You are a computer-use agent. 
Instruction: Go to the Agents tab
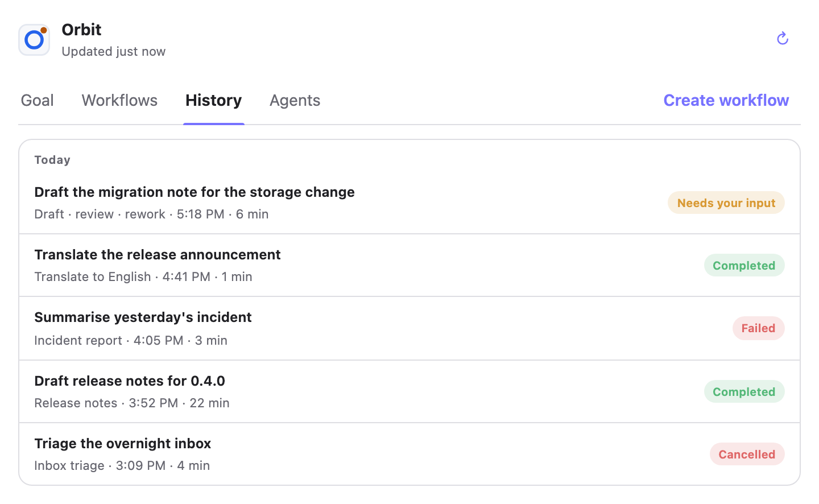point(295,101)
